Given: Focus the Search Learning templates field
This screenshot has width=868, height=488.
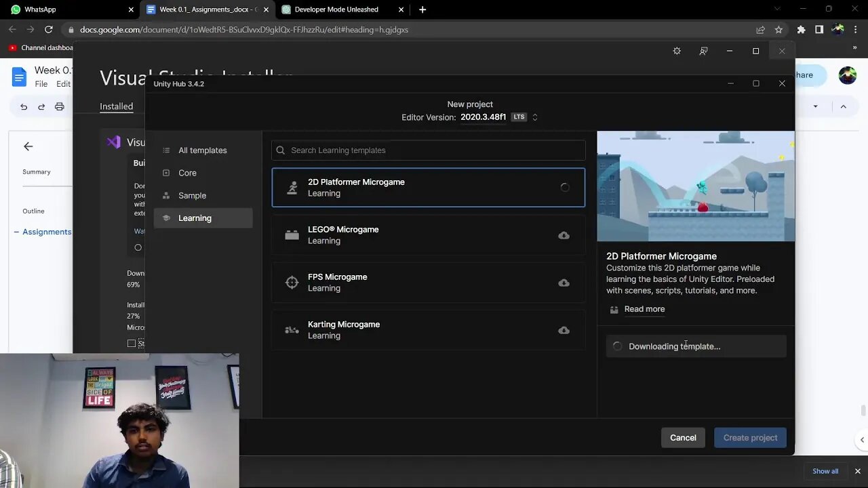Looking at the screenshot, I should tap(429, 150).
